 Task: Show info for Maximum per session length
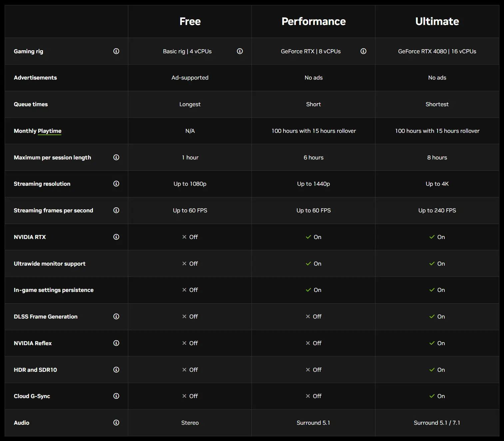[116, 157]
